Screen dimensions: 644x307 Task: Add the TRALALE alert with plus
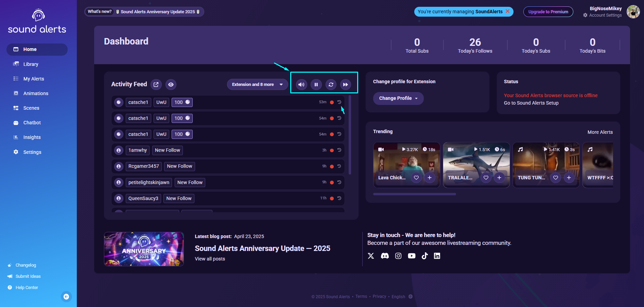499,178
